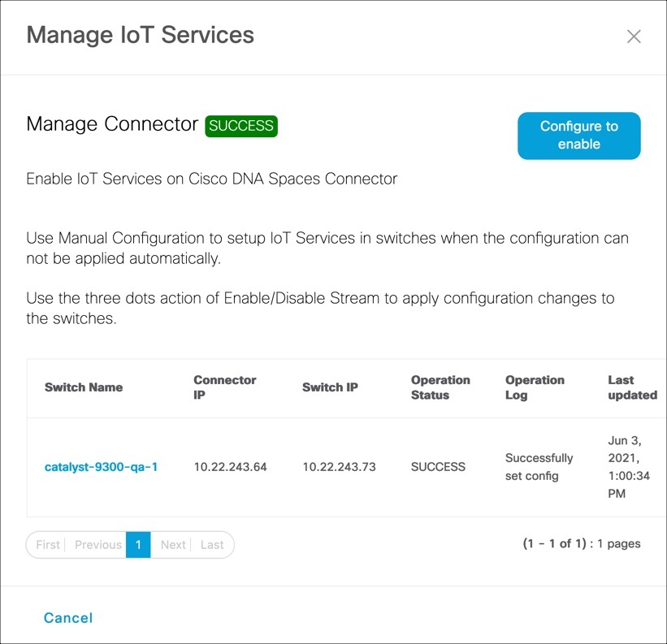Sort by the Connector IP column
Viewport: 667px width, 644px height.
[225, 387]
